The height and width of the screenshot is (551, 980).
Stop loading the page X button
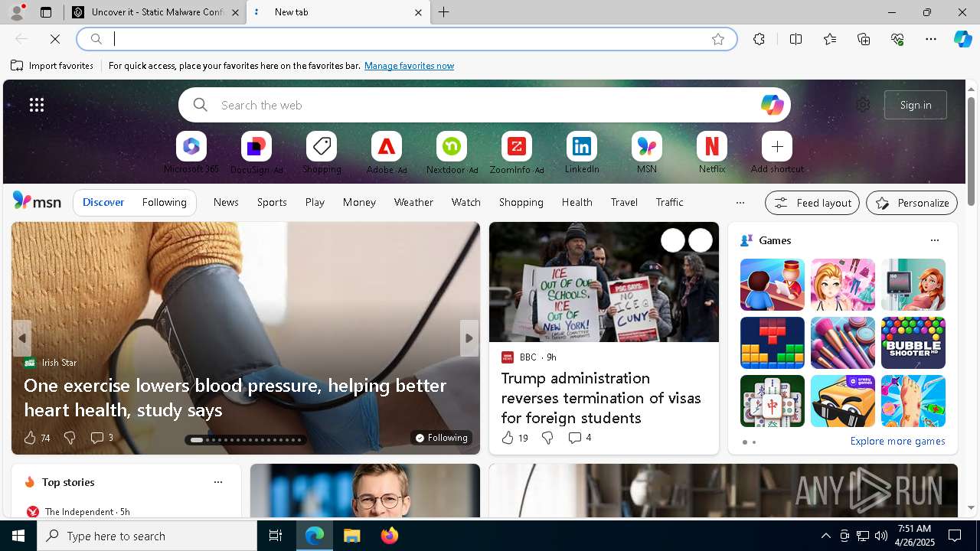tap(55, 39)
